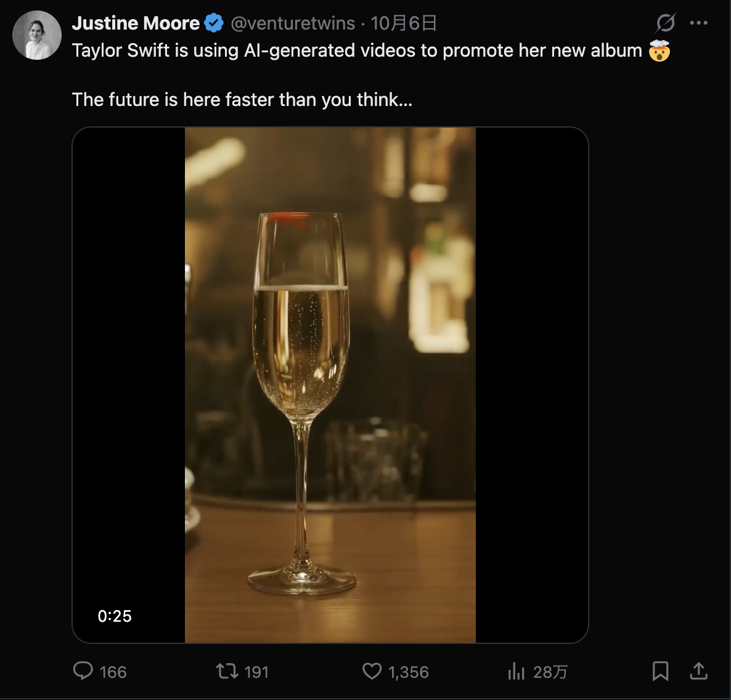Click the Grok explain-post icon
Viewport: 731px width, 700px height.
tap(666, 23)
